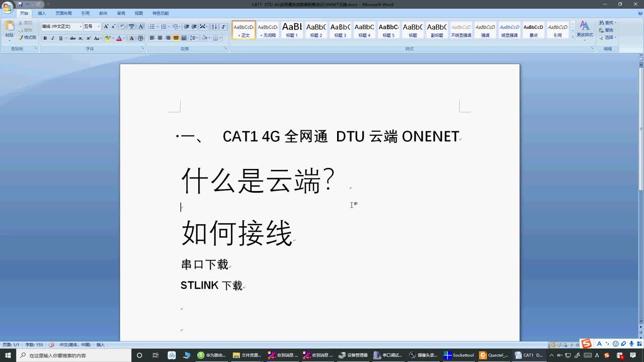The width and height of the screenshot is (644, 362).
Task: Apply the 正文 (Normal) style
Action: click(x=244, y=30)
